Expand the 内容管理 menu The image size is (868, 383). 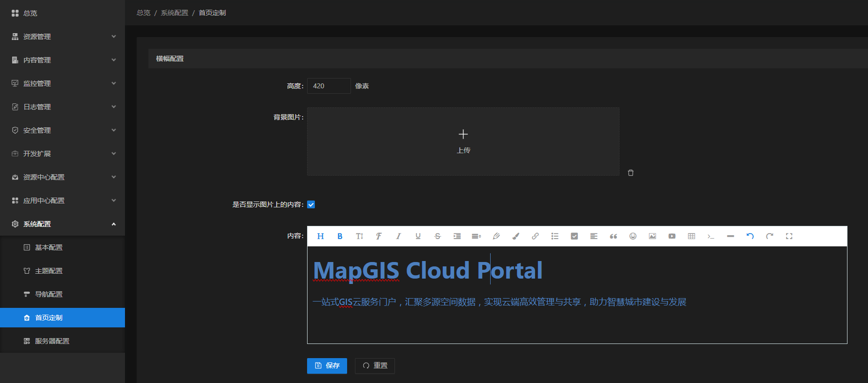coord(62,60)
